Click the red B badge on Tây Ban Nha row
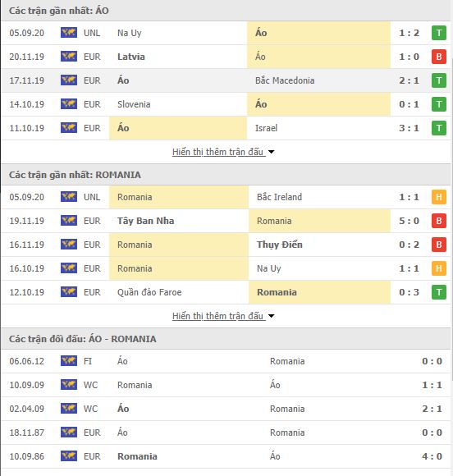The height and width of the screenshot is (476, 453). (x=439, y=221)
